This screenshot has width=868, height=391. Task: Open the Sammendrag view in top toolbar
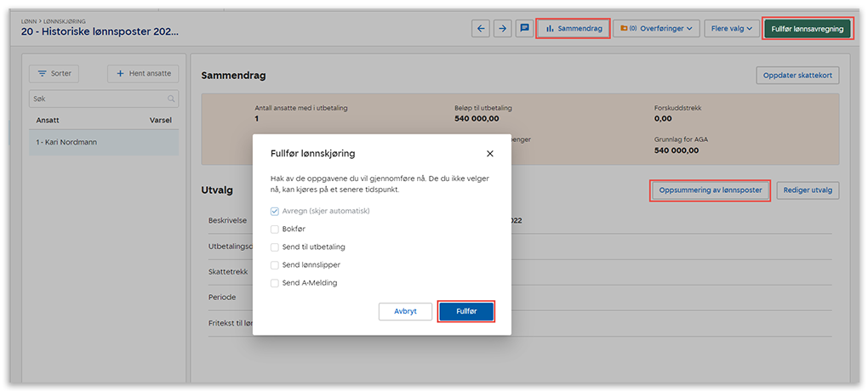click(x=574, y=28)
